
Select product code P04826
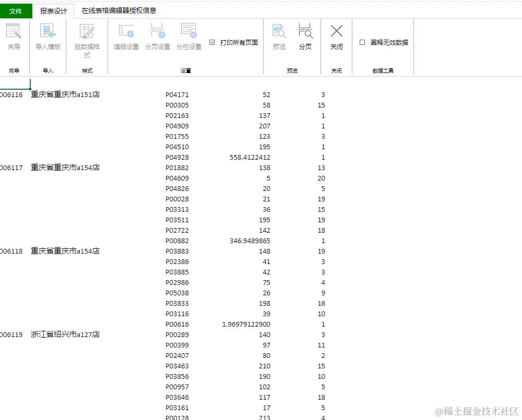tap(177, 189)
